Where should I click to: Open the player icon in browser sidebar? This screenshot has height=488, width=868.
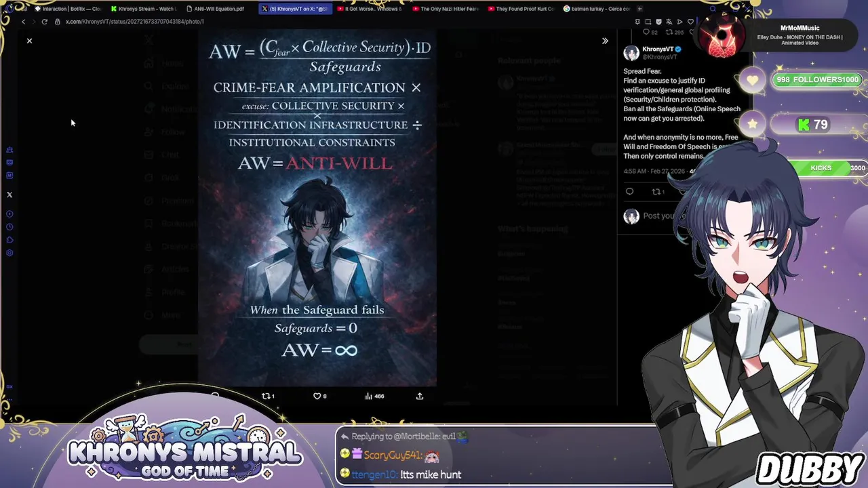coord(9,214)
